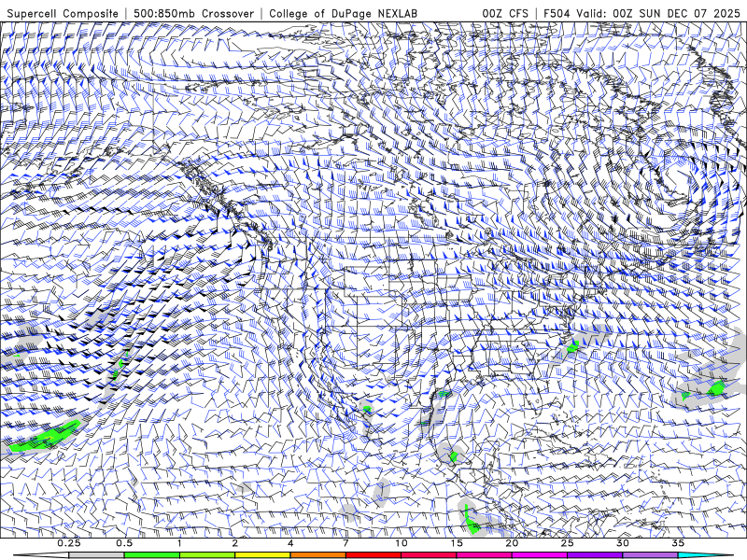Viewport: 747px width, 560px height.
Task: Click the legend value 10
Action: click(x=402, y=543)
